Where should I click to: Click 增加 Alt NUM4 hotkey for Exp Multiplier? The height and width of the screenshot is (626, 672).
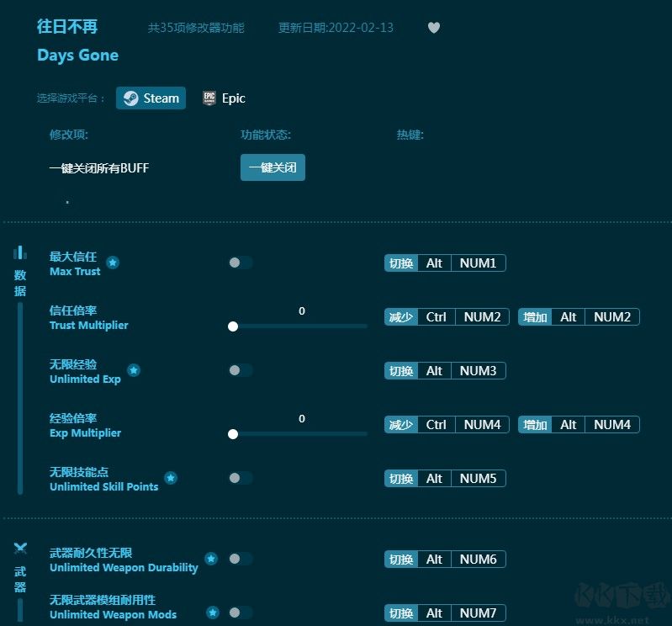(579, 424)
